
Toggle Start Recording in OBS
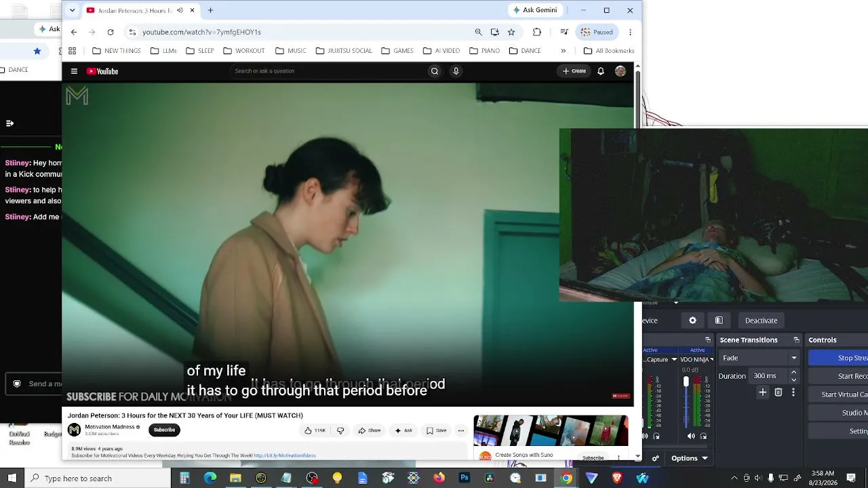point(853,376)
